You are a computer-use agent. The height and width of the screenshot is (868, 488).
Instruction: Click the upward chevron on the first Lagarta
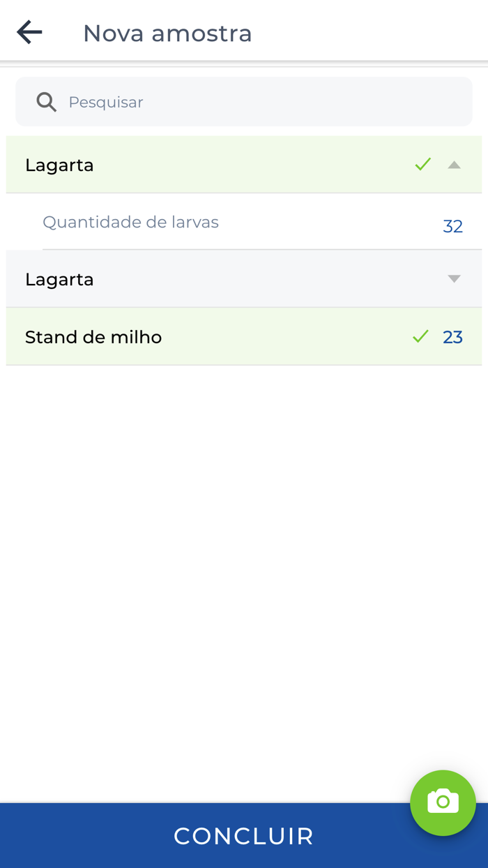[454, 165]
